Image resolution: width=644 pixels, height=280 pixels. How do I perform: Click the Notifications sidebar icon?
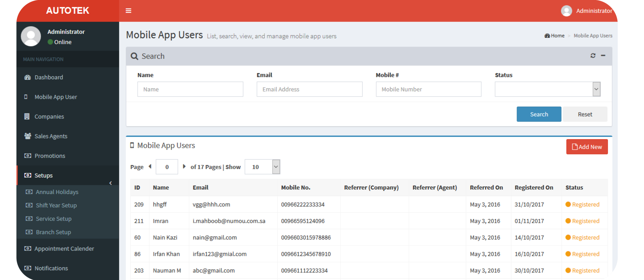pyautogui.click(x=28, y=268)
